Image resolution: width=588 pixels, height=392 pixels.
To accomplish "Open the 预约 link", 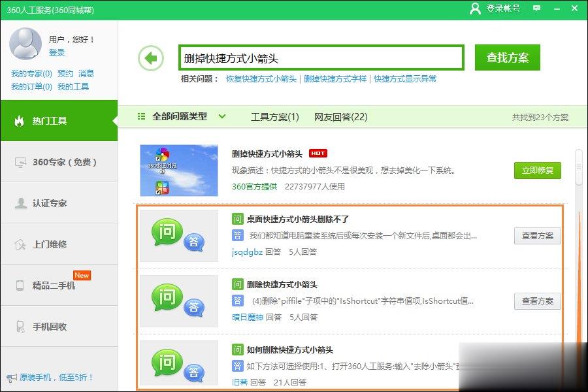I will point(65,74).
